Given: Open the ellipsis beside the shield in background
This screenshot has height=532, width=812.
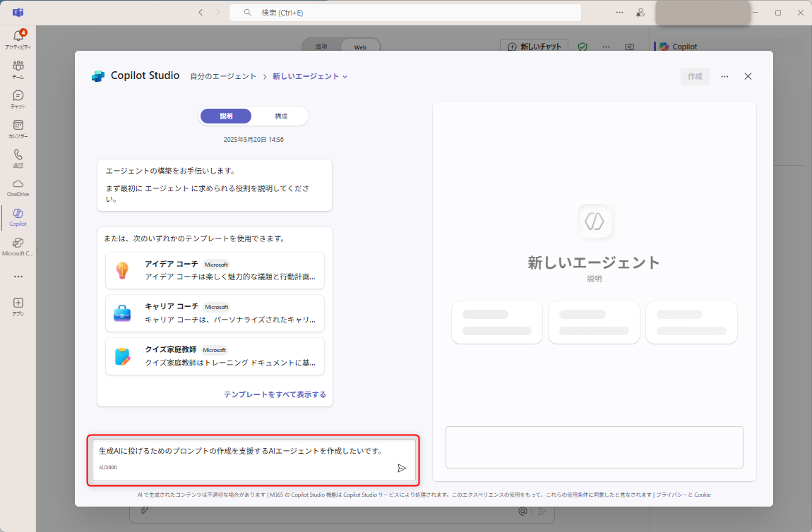Looking at the screenshot, I should tap(606, 47).
